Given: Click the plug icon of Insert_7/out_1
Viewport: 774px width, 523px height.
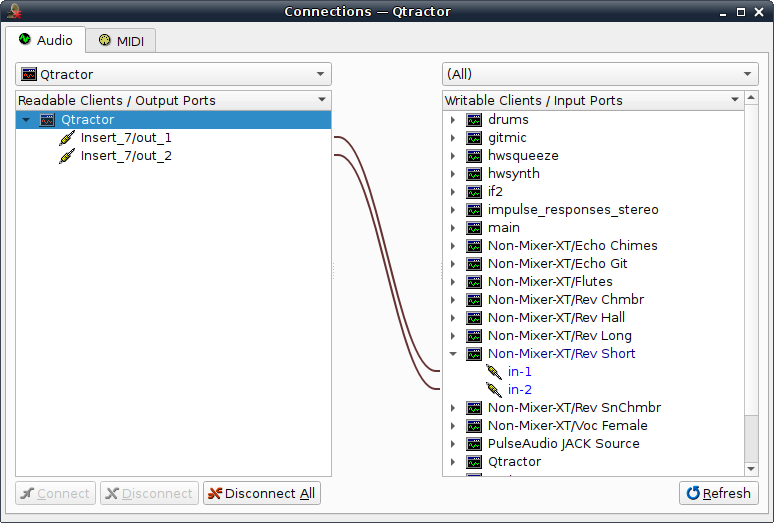Looking at the screenshot, I should (x=67, y=138).
